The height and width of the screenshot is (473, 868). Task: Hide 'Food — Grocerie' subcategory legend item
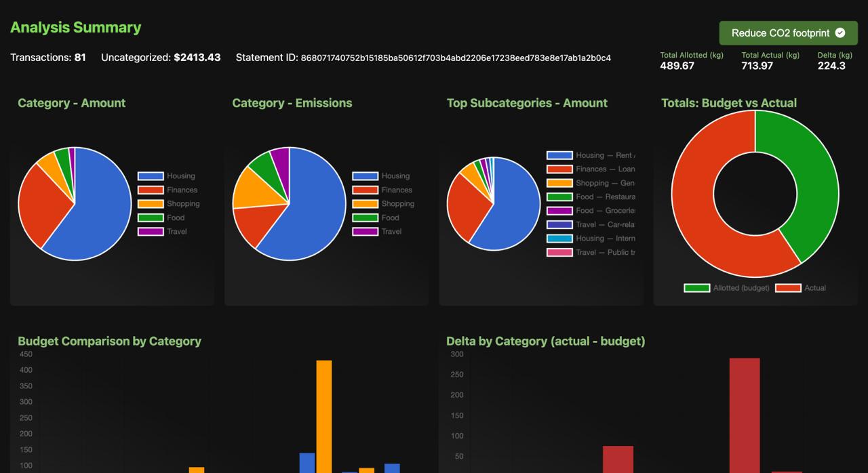pos(591,211)
